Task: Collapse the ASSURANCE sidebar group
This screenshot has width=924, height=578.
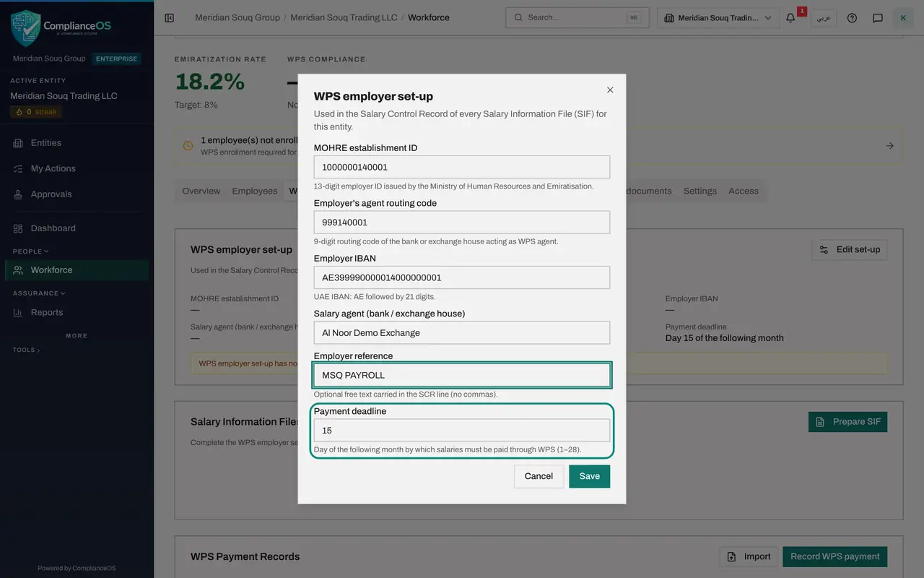Action: click(x=39, y=293)
